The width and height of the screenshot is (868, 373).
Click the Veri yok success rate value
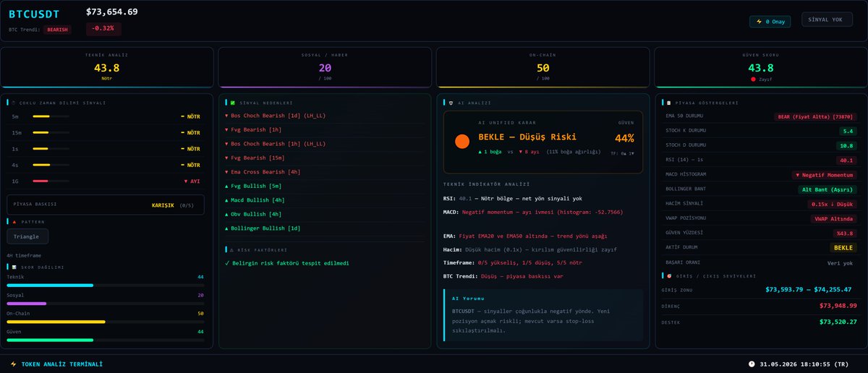coord(841,263)
